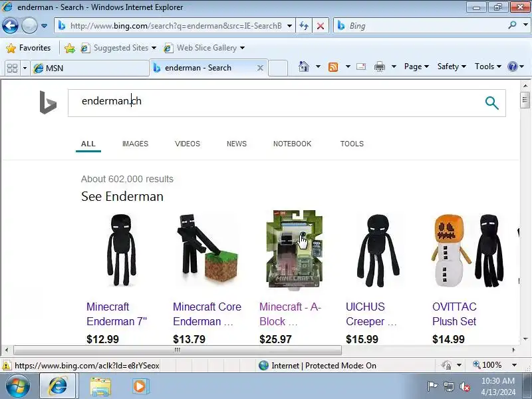Open the Page menu

[416, 66]
